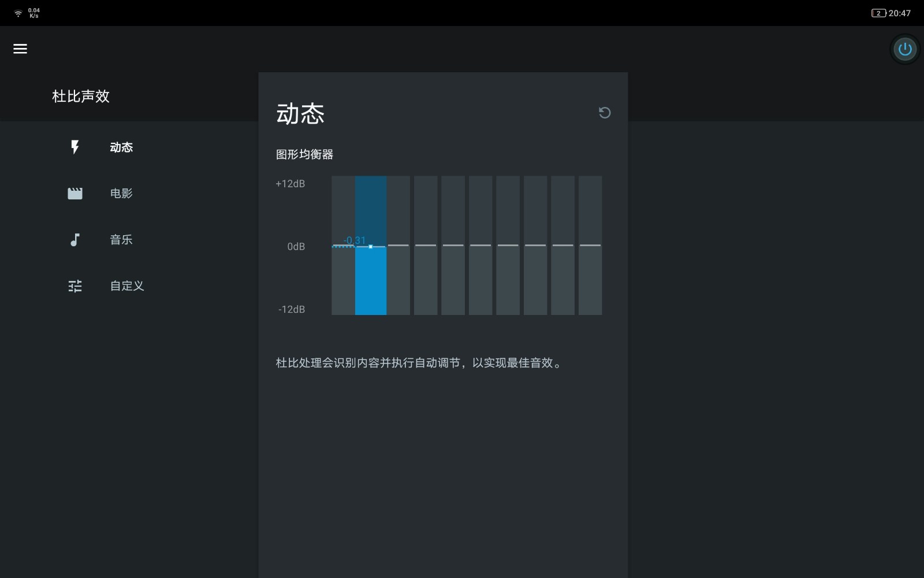Click the +12dB scale label
Viewport: 924px width, 578px height.
click(290, 184)
